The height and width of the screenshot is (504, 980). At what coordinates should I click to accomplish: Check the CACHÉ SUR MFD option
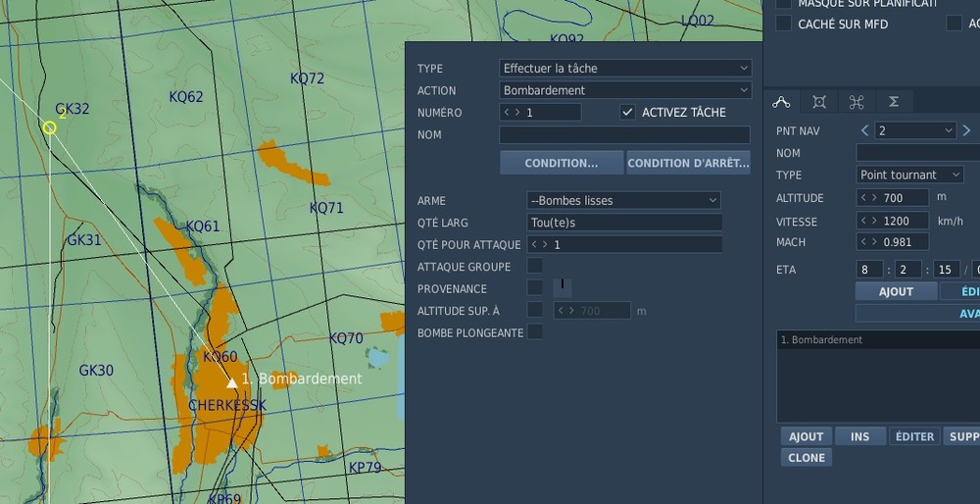[783, 24]
